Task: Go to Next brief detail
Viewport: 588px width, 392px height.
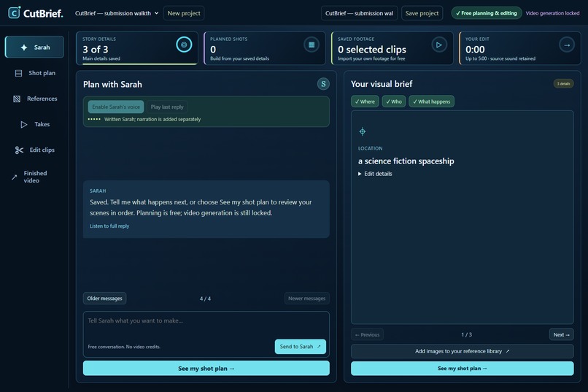Action: click(562, 334)
